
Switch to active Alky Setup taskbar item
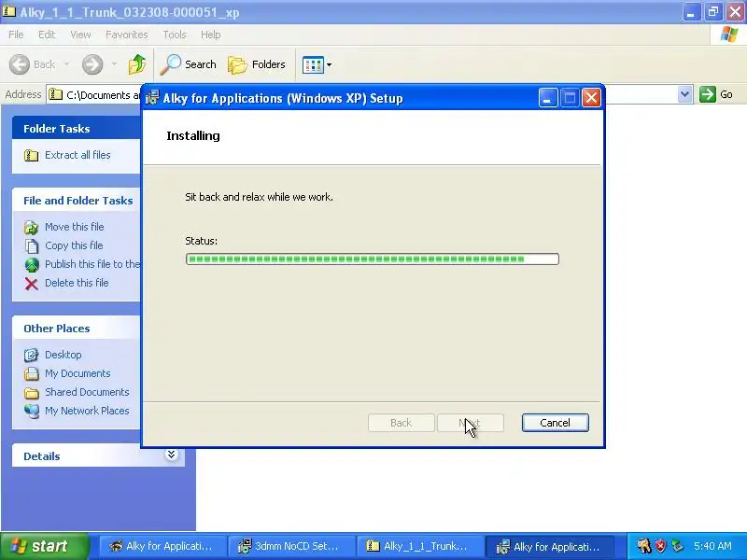tap(549, 546)
